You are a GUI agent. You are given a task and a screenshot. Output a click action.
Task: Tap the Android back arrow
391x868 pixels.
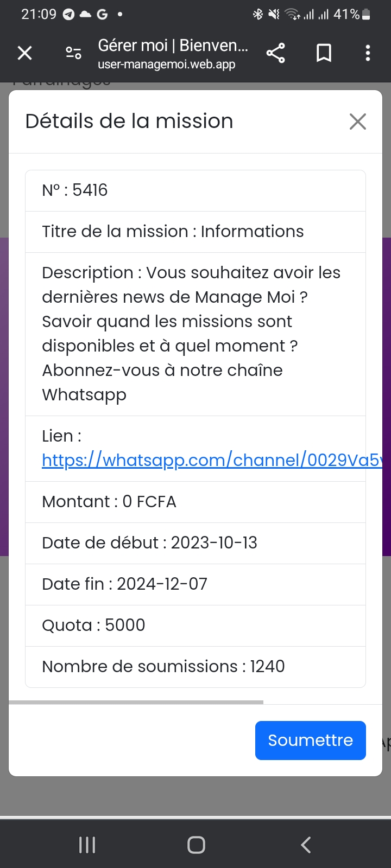tap(306, 845)
